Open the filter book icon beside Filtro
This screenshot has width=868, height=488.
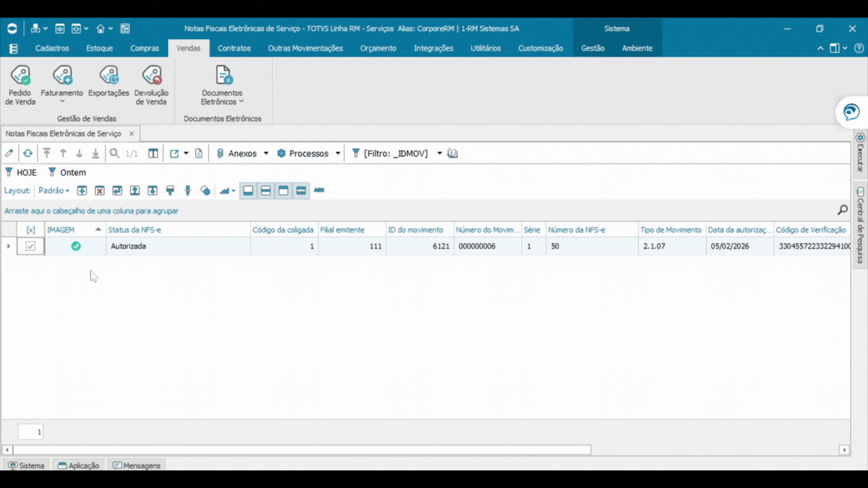tap(453, 154)
